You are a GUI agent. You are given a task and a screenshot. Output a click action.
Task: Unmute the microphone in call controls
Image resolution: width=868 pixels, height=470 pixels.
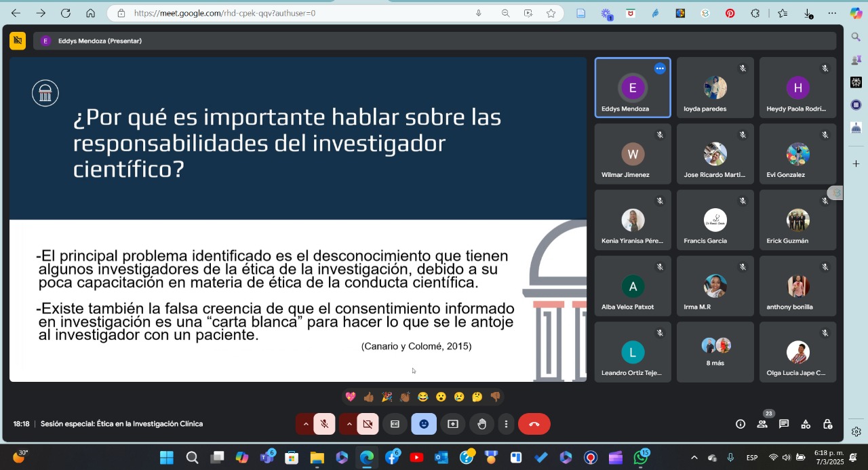point(324,424)
